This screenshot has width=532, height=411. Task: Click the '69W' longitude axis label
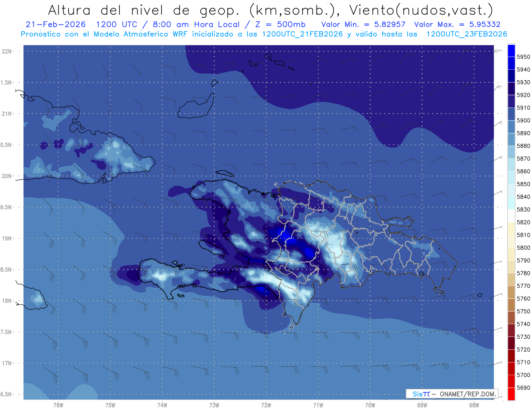422,405
